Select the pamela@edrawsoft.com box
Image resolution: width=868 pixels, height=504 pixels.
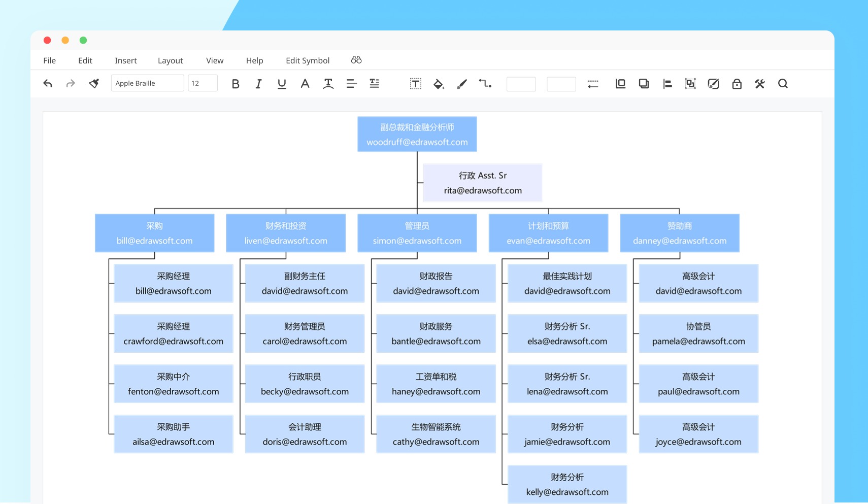[x=698, y=333]
